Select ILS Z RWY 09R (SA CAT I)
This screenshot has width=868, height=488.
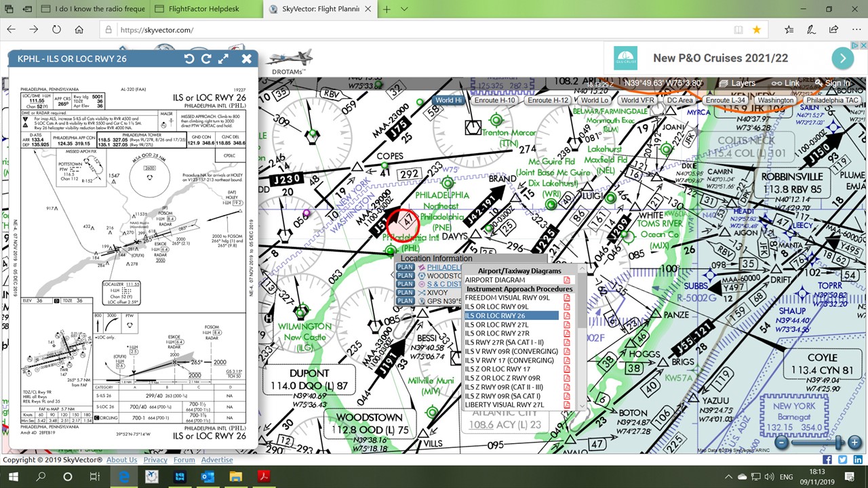point(502,396)
